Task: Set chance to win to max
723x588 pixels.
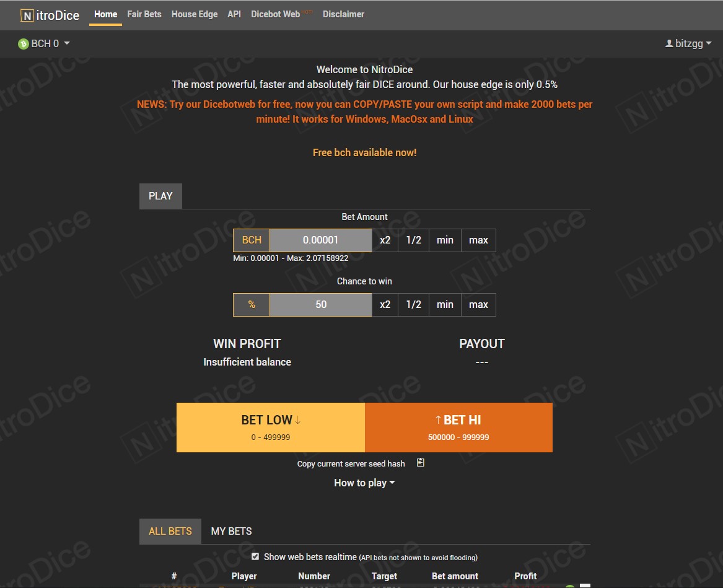Action: [x=479, y=305]
